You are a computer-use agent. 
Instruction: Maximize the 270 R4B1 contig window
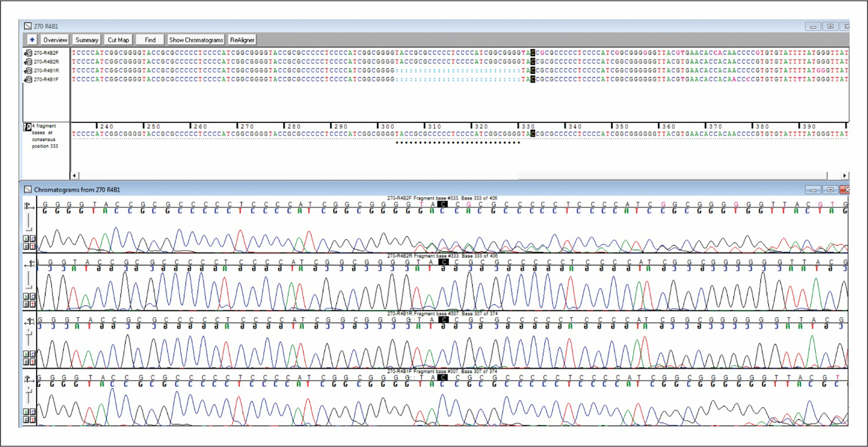pyautogui.click(x=830, y=26)
